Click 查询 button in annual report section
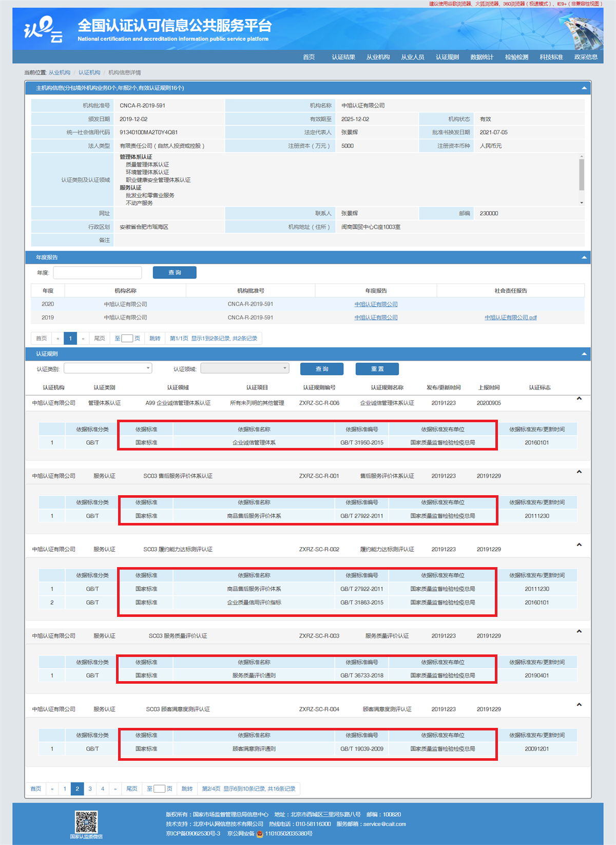The height and width of the screenshot is (845, 616). [x=175, y=272]
